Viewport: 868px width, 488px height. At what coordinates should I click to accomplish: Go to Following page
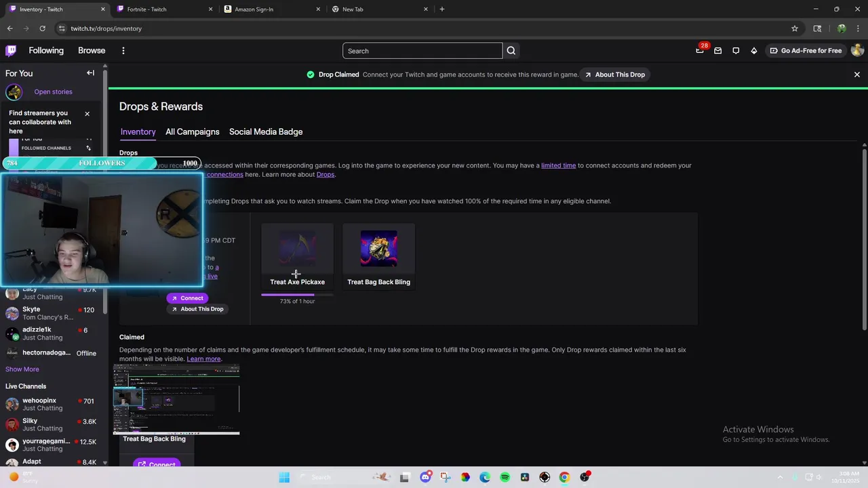pos(46,51)
